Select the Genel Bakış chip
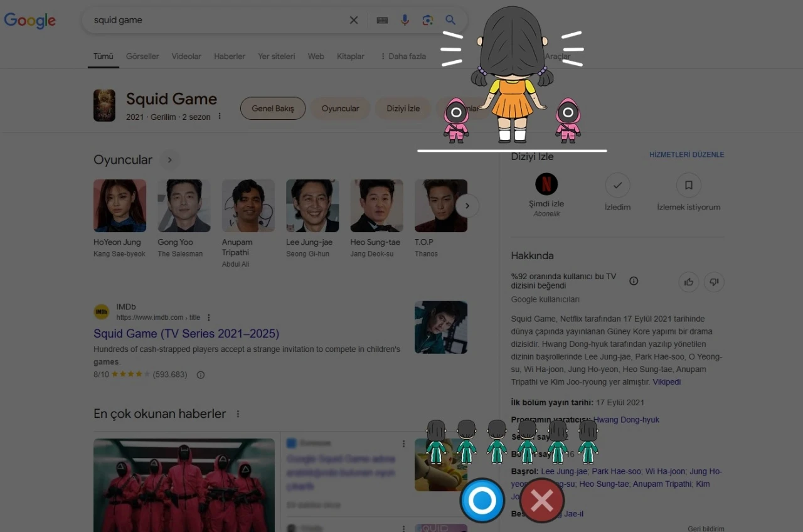This screenshot has height=532, width=803. (273, 109)
